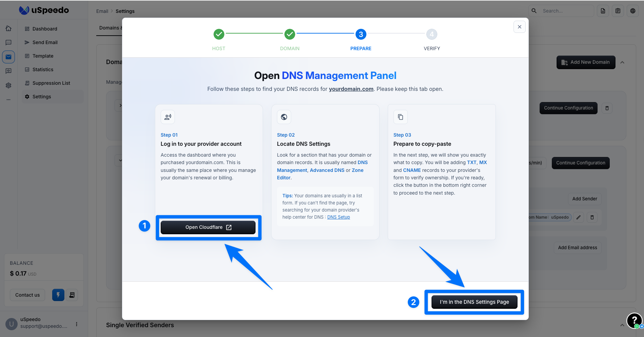Click VERIFY step number 4 indicator
This screenshot has width=644, height=337.
coord(432,34)
